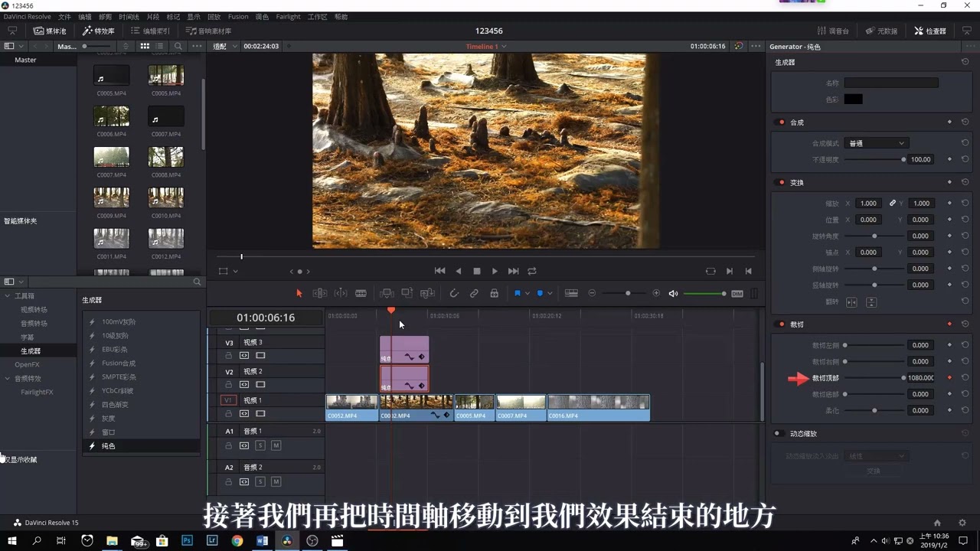Image resolution: width=980 pixels, height=551 pixels.
Task: Toggle the linked selection chain icon
Action: click(474, 293)
